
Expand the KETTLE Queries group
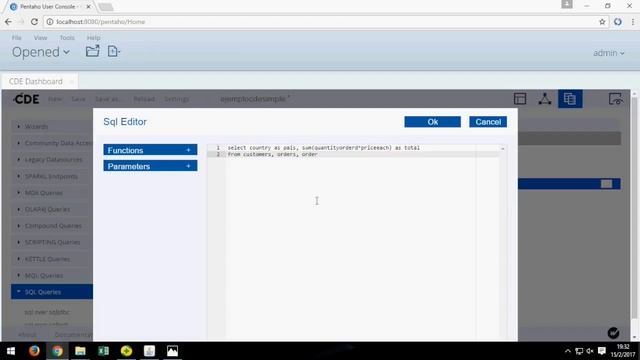(x=52, y=259)
